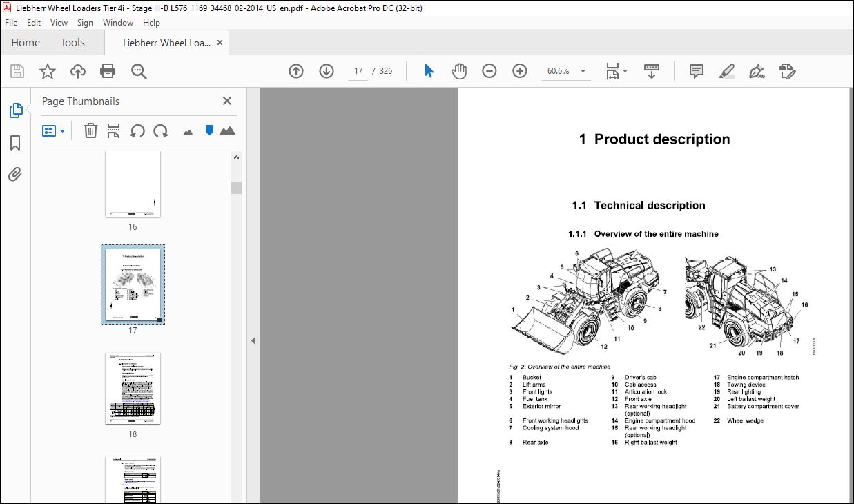Click the thumbnails panel scrollbar thumb
854x504 pixels.
point(236,188)
